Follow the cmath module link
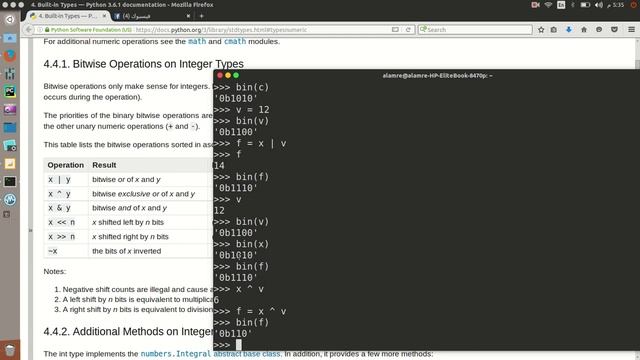This screenshot has height=360, width=640. 235,41
